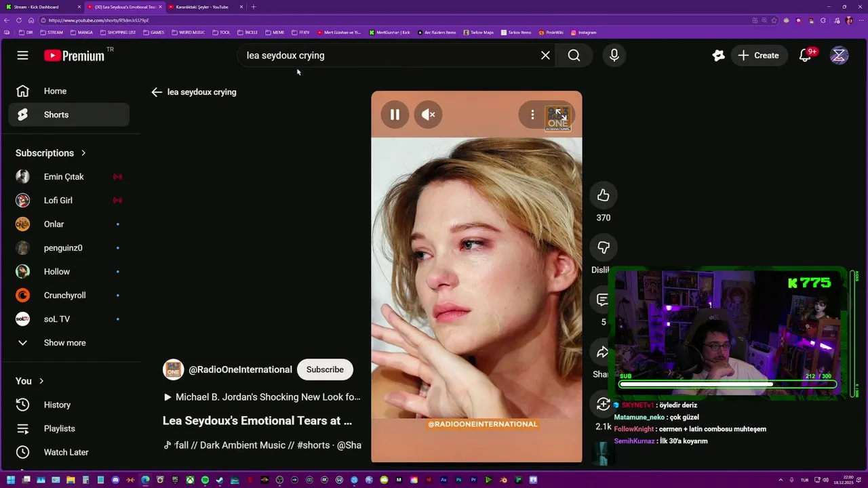Open the Create button

click(758, 56)
